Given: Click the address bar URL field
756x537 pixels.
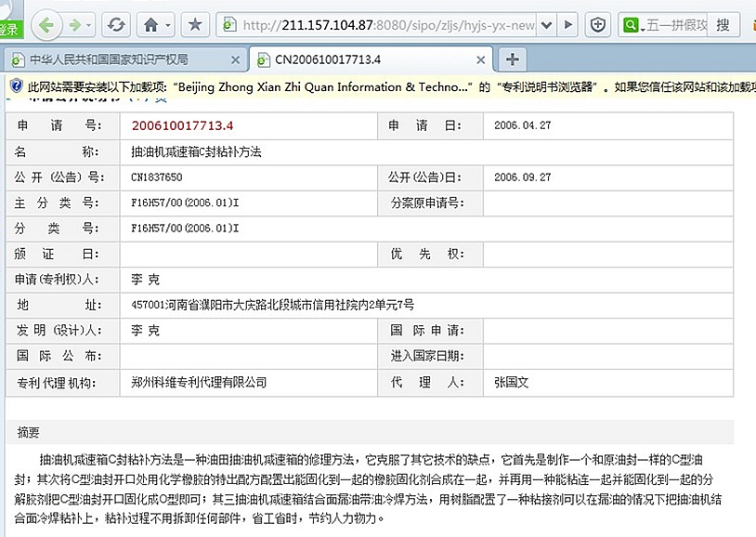Looking at the screenshot, I should pyautogui.click(x=390, y=23).
